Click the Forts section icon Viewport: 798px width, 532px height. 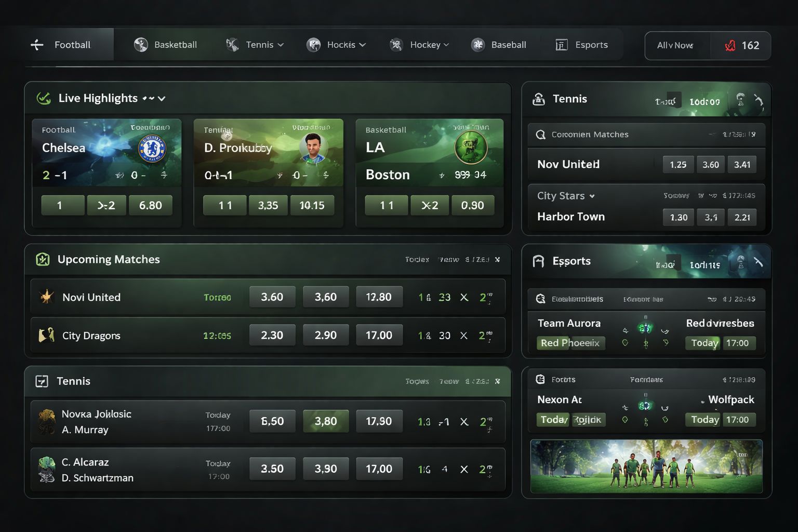(x=540, y=379)
